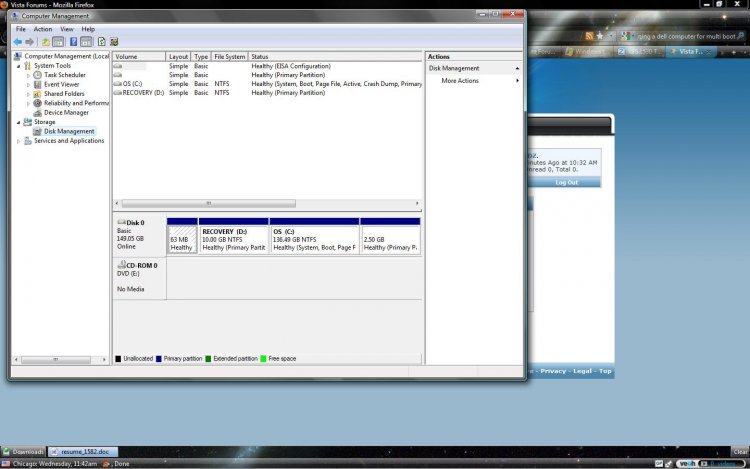This screenshot has height=469, width=750.
Task: Click the Firefox search input field
Action: [686, 36]
